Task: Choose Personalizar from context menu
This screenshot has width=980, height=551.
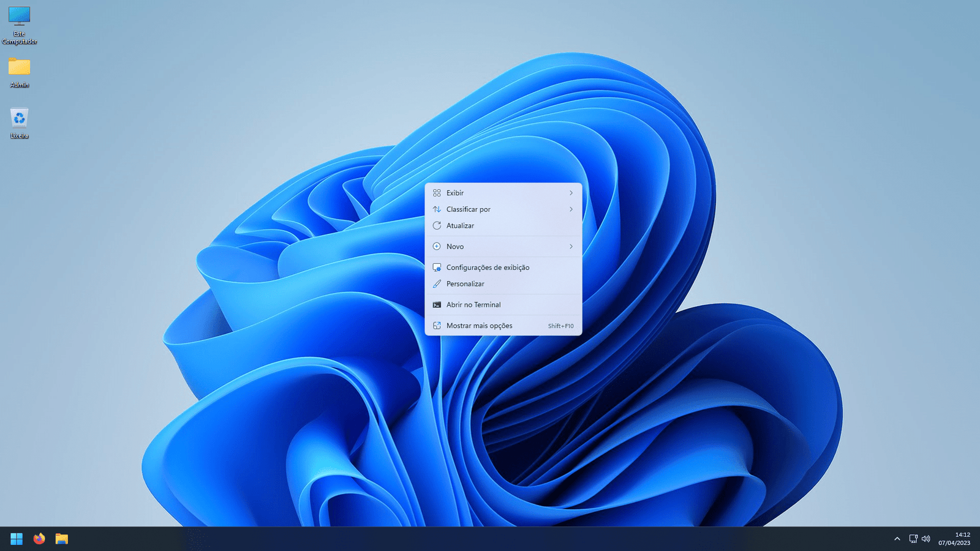Action: [503, 284]
